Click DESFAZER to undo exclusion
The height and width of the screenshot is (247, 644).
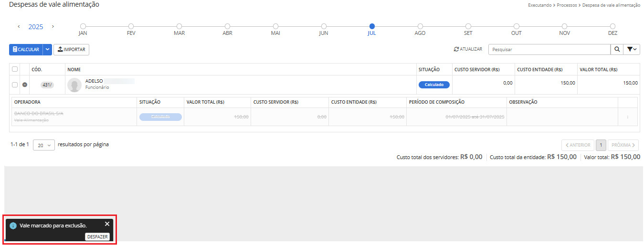point(97,237)
